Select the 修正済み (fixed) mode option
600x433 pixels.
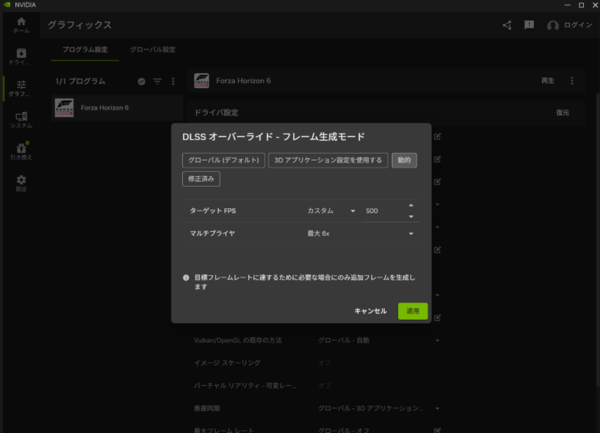click(x=201, y=179)
